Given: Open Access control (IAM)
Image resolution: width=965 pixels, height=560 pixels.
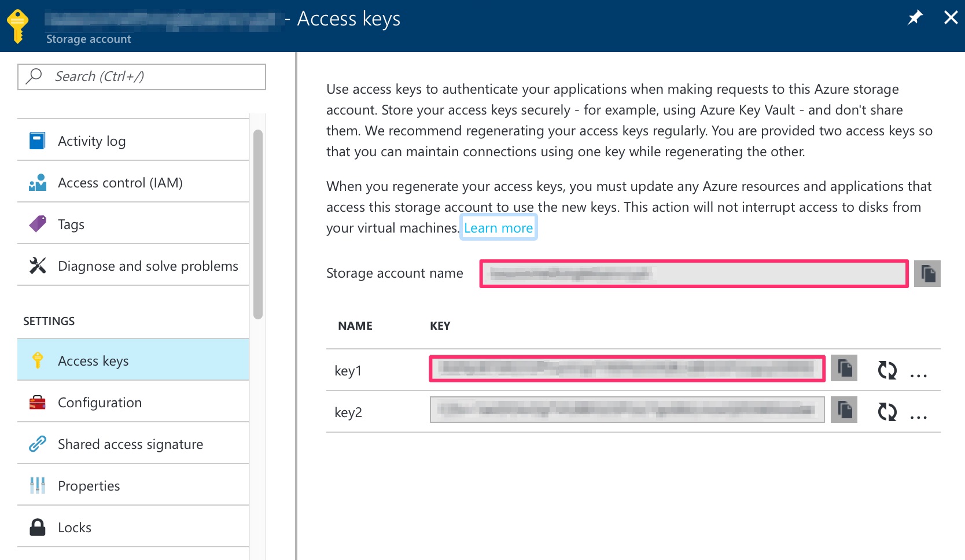Looking at the screenshot, I should point(120,182).
